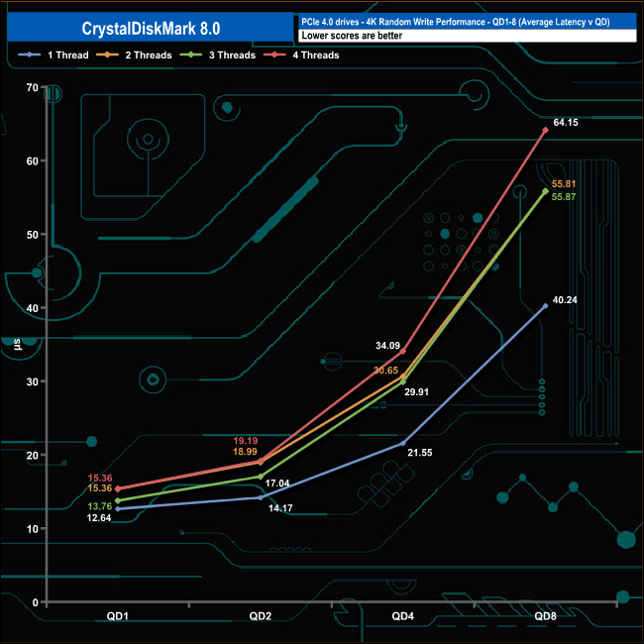Click the 4 Threads point at QD8
644x644 pixels.
(546, 130)
